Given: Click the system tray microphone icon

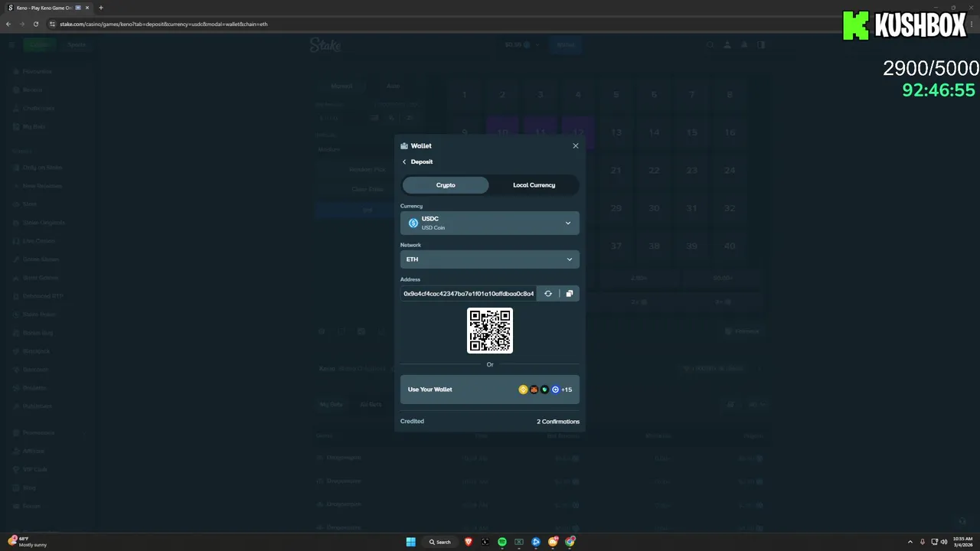Looking at the screenshot, I should click(x=923, y=542).
